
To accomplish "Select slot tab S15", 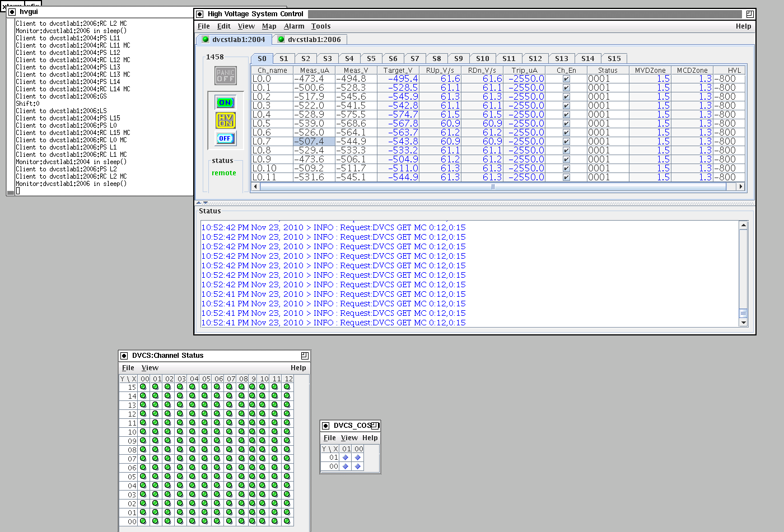I will pyautogui.click(x=614, y=58).
